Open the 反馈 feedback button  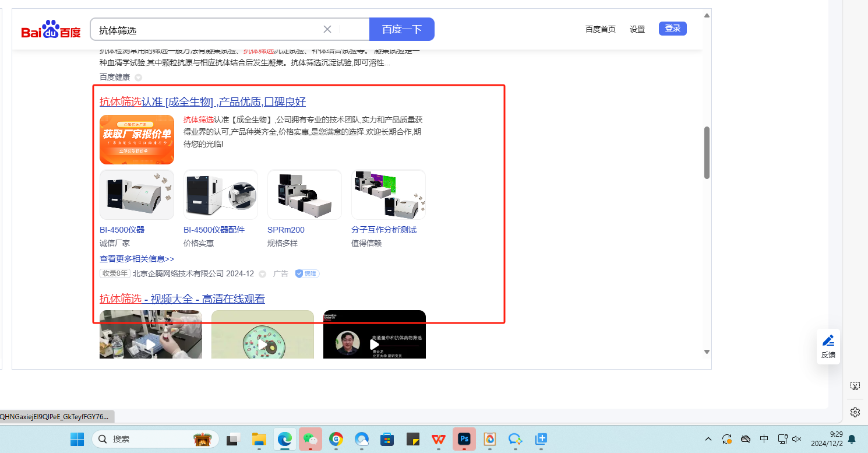point(828,346)
